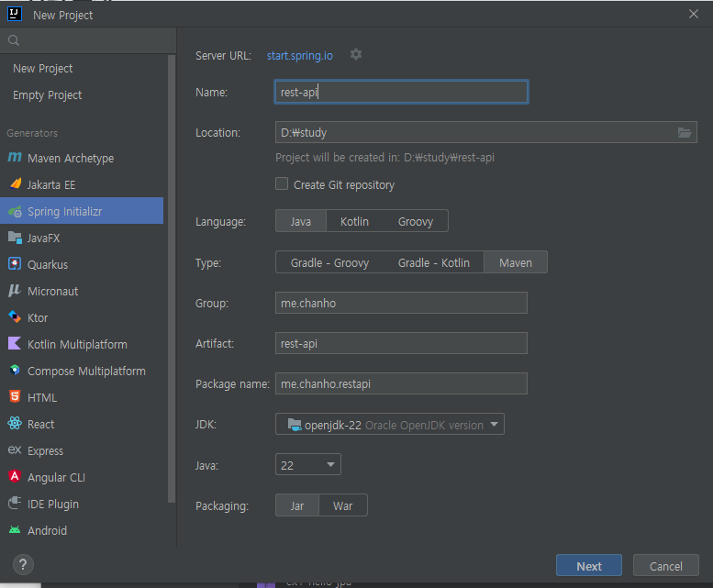Choose Maven build type

click(516, 262)
